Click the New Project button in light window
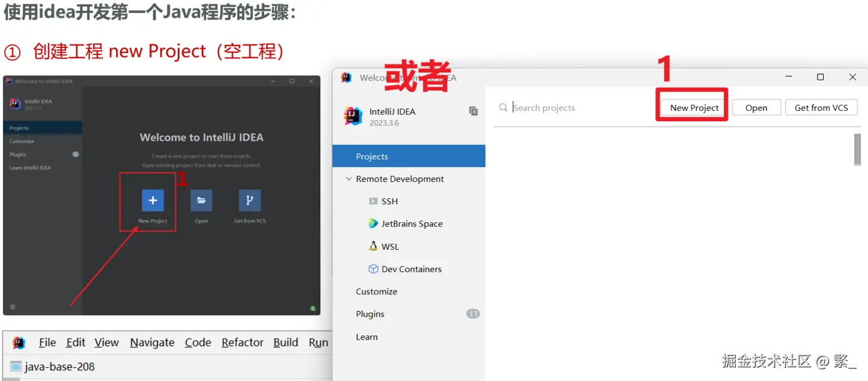 click(x=694, y=108)
